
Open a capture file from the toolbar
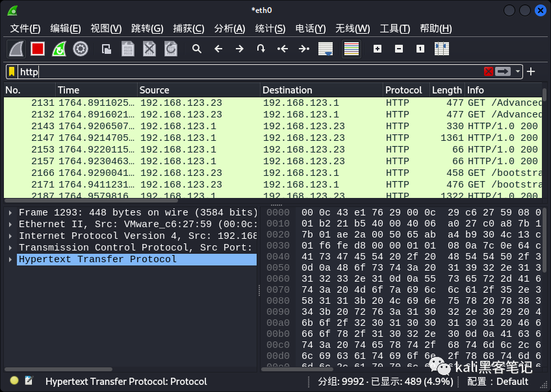107,49
